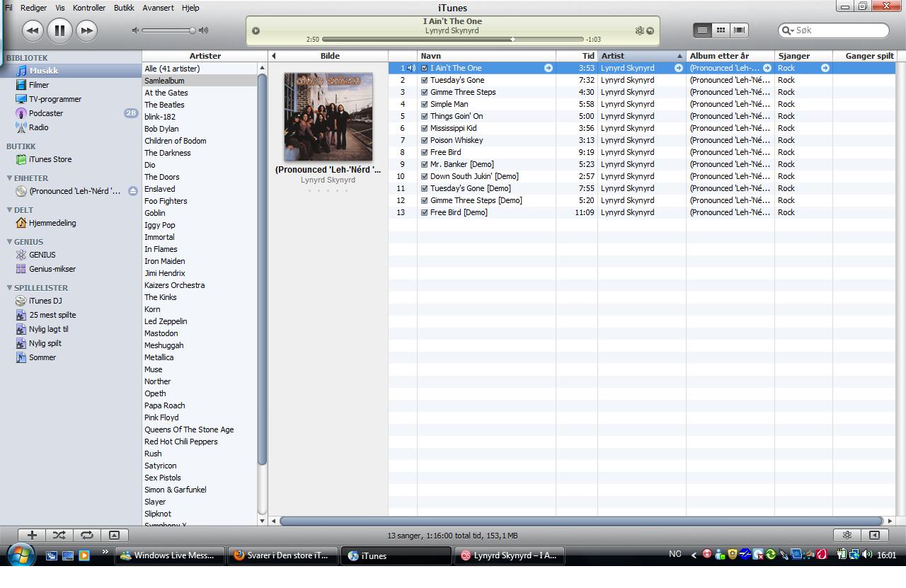The height and width of the screenshot is (588, 906).
Task: Show hidden taskbar tray icons arrow
Action: click(x=694, y=555)
